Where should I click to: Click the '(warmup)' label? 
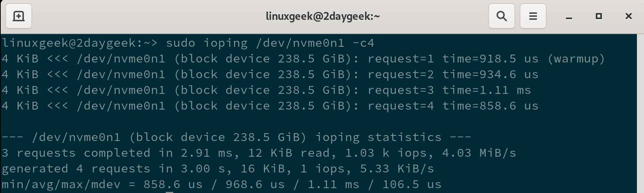tap(576, 59)
